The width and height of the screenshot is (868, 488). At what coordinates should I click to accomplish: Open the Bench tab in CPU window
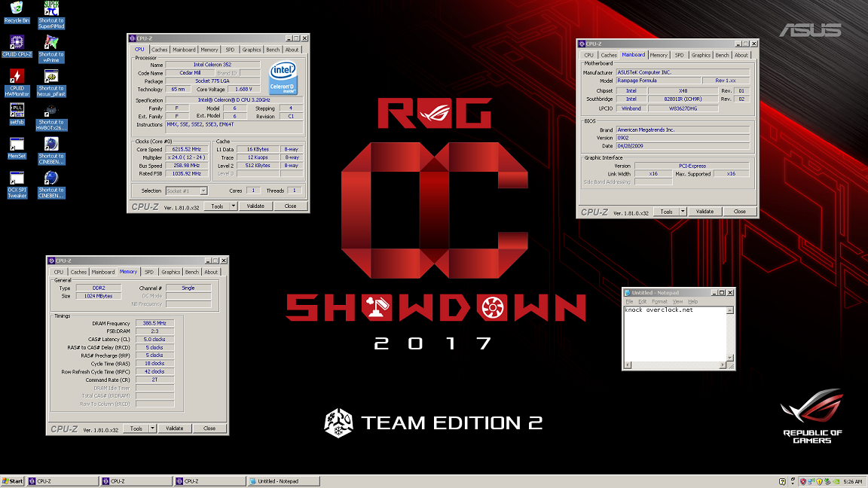273,50
